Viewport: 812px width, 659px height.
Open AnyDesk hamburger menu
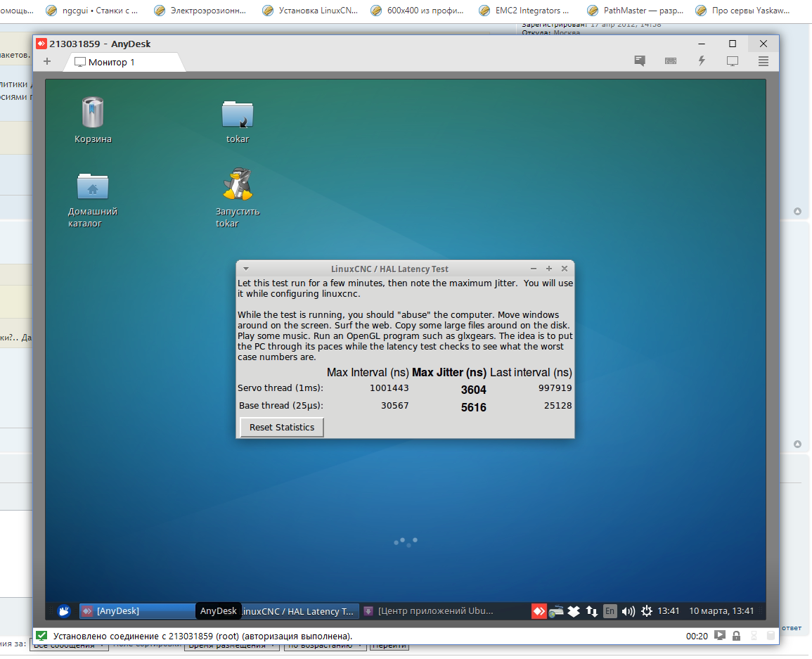[x=763, y=61]
